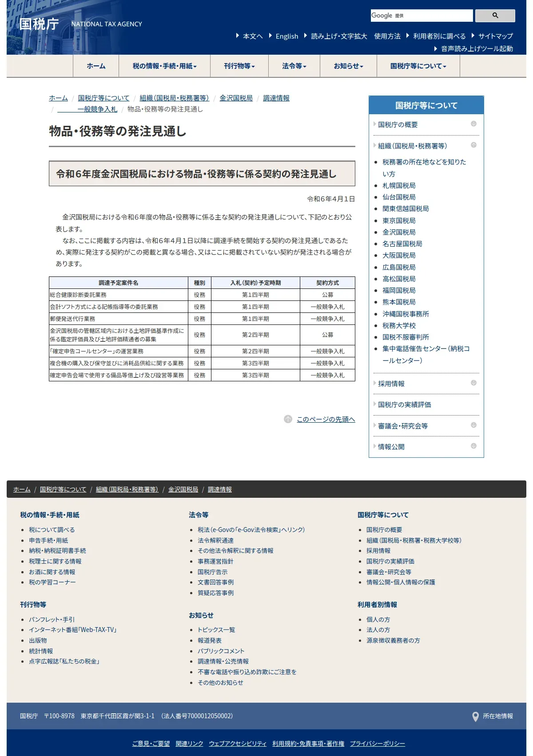
Task: Open 法令解釈通達 footer link
Action: 215,540
